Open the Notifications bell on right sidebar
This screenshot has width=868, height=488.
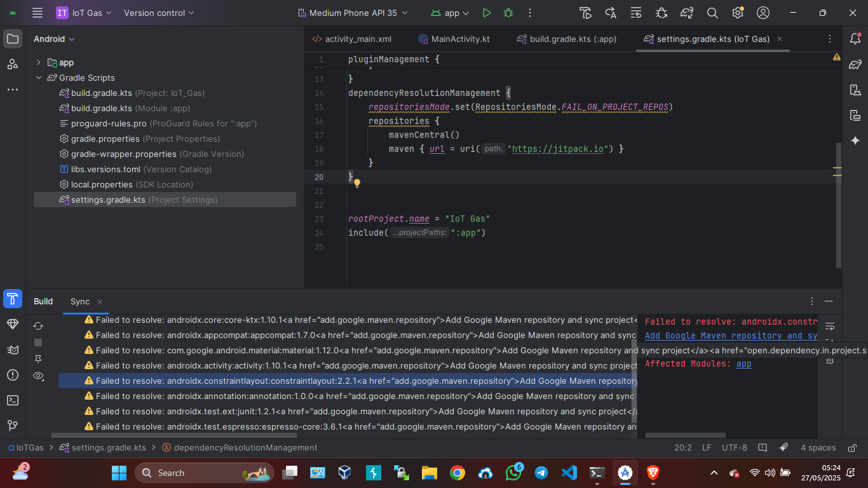point(855,39)
